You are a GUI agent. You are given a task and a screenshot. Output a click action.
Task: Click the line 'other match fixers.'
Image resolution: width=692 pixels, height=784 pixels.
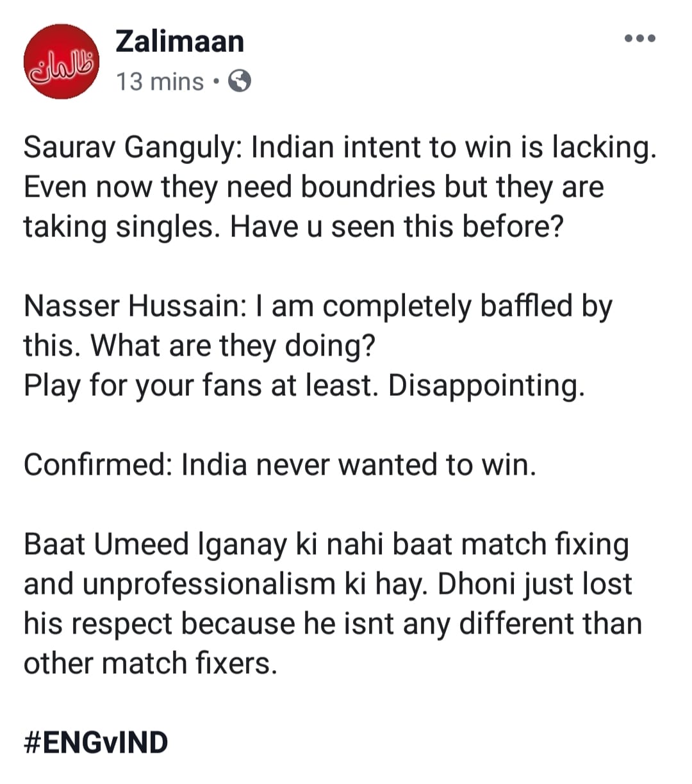[x=151, y=664]
